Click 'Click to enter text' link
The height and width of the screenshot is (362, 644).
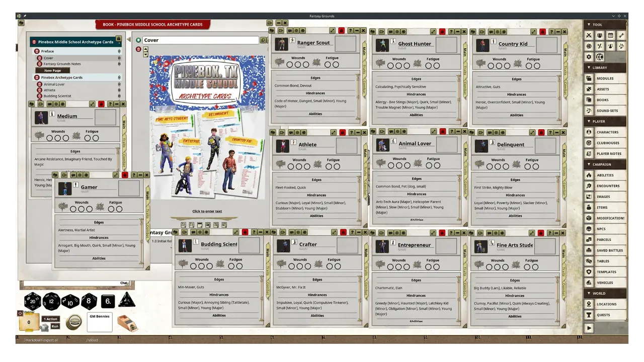pos(207,211)
